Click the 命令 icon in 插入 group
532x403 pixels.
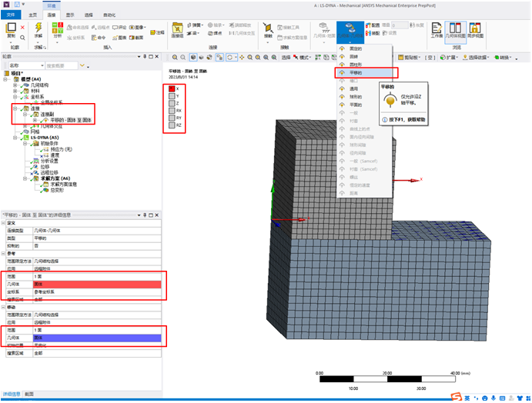click(94, 38)
